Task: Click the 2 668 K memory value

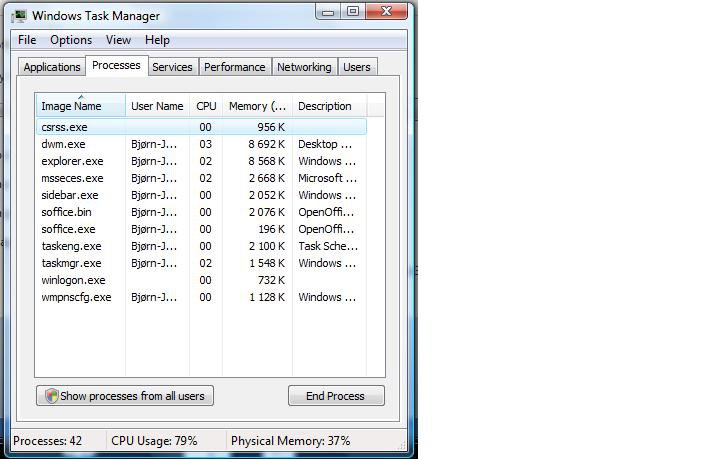Action: point(267,178)
